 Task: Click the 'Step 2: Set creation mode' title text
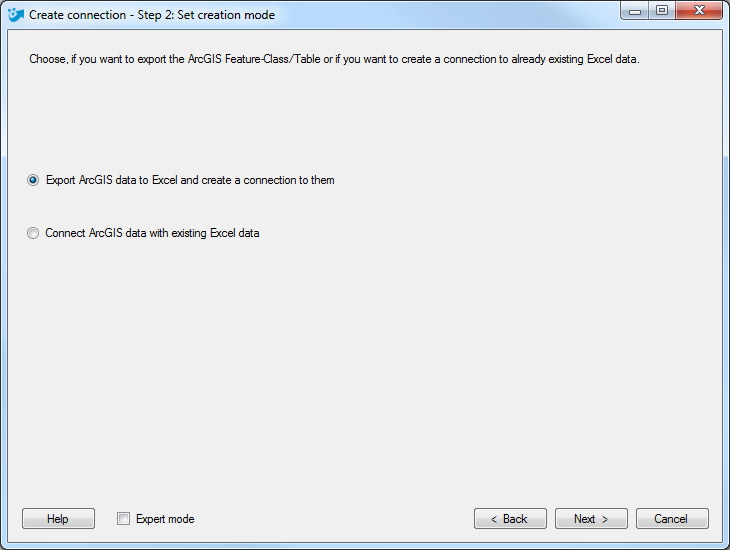click(206, 15)
